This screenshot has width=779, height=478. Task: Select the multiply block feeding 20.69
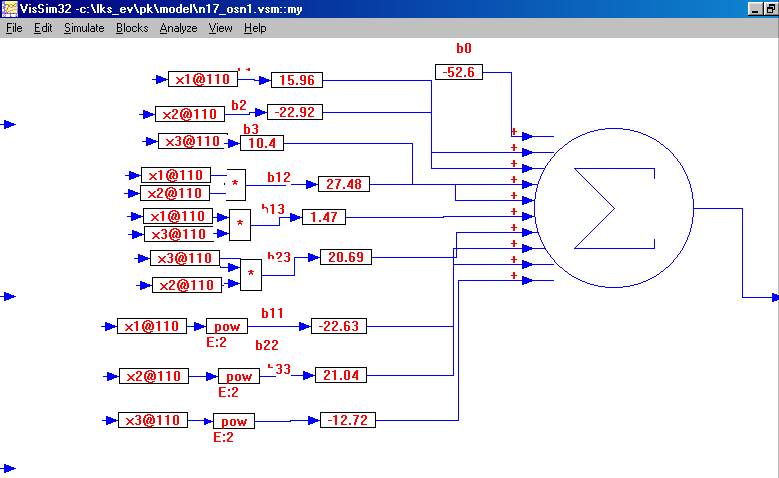251,273
